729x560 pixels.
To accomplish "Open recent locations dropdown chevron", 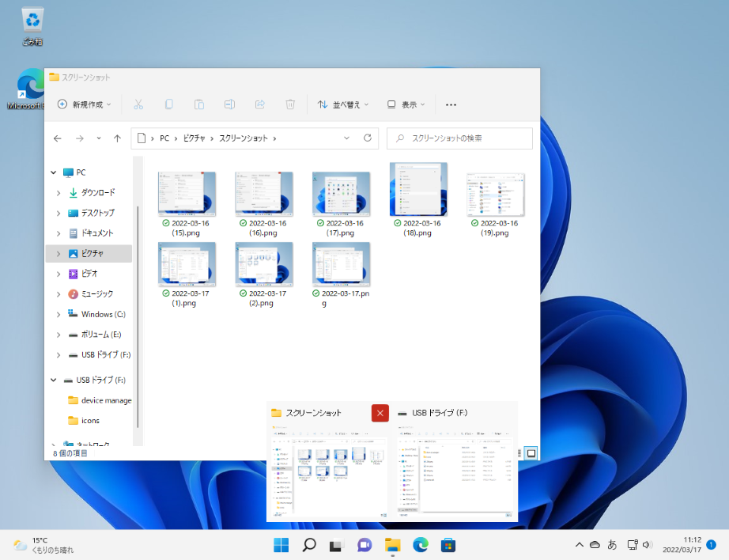I will (x=99, y=138).
